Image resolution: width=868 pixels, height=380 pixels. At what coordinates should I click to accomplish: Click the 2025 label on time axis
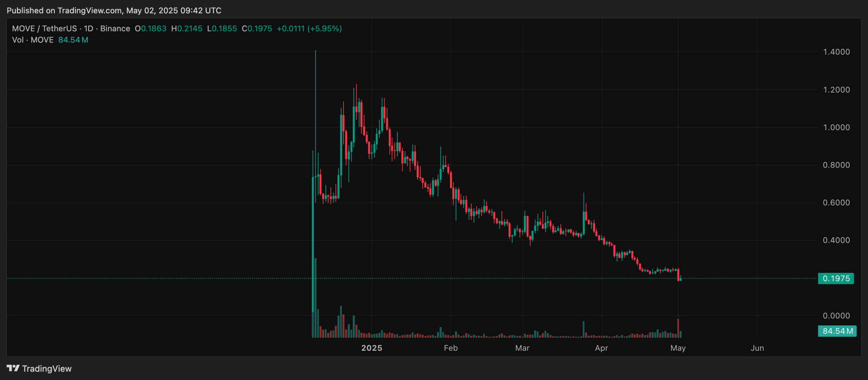[x=372, y=348]
